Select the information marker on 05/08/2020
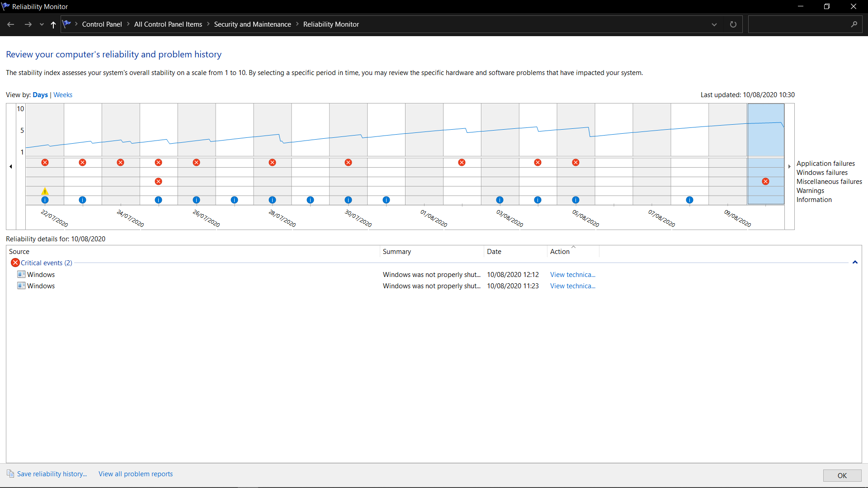 (x=576, y=200)
